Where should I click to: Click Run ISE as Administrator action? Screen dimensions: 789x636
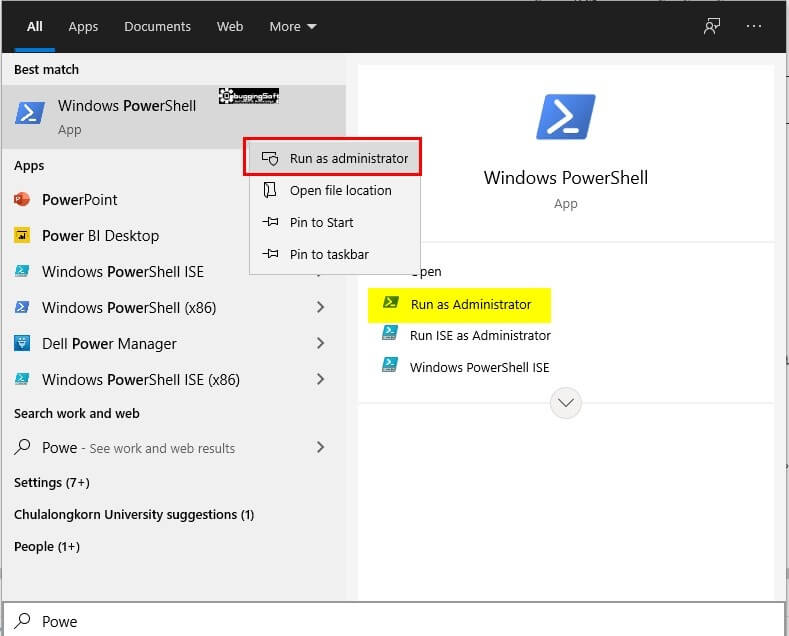click(480, 336)
